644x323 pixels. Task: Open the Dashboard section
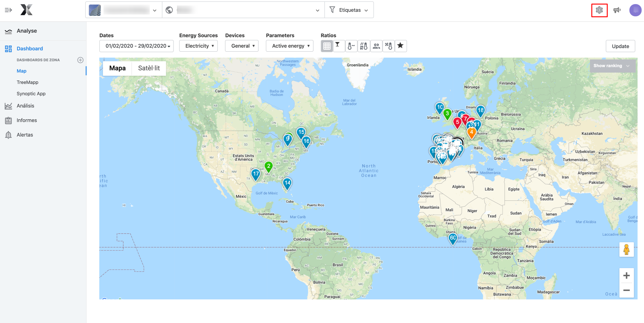coord(30,49)
